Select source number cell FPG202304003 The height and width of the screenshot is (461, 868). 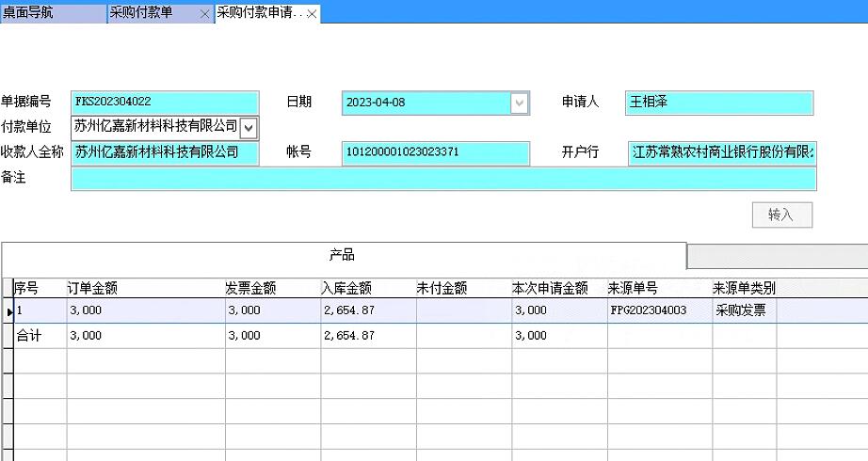point(659,310)
